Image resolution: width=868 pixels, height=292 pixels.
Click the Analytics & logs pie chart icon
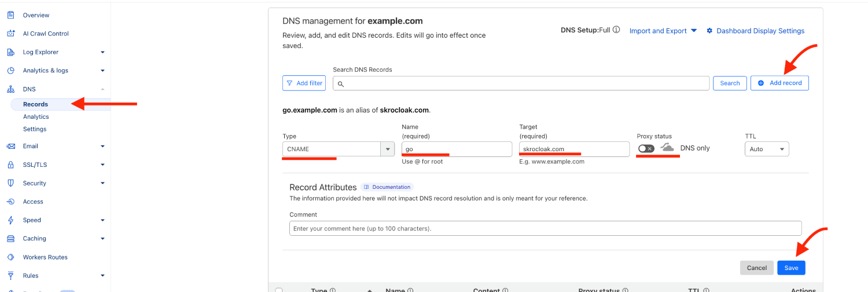(10, 71)
